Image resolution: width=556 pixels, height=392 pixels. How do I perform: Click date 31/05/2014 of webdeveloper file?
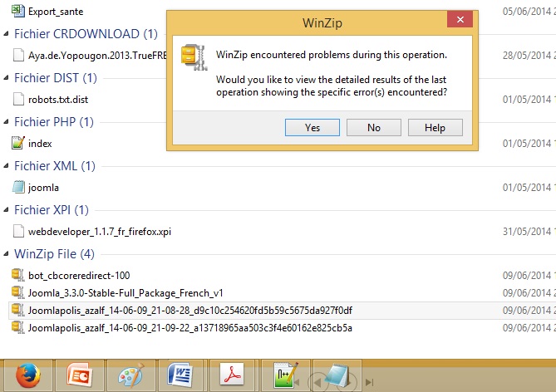(527, 232)
